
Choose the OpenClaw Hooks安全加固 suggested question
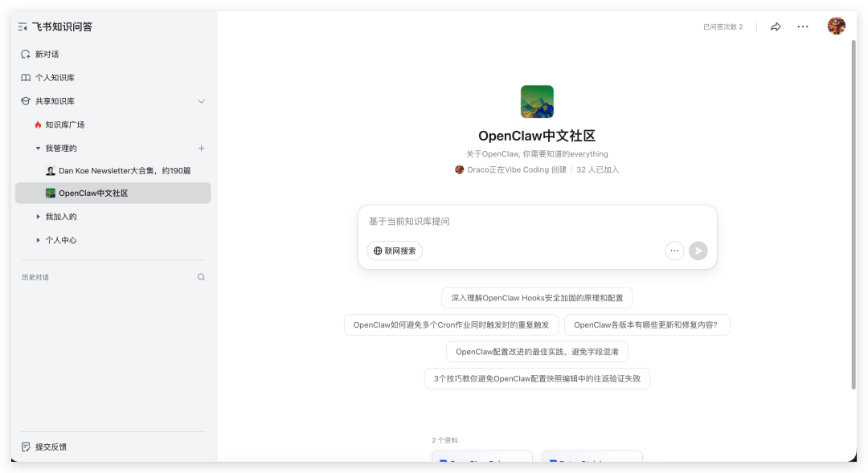pyautogui.click(x=537, y=298)
